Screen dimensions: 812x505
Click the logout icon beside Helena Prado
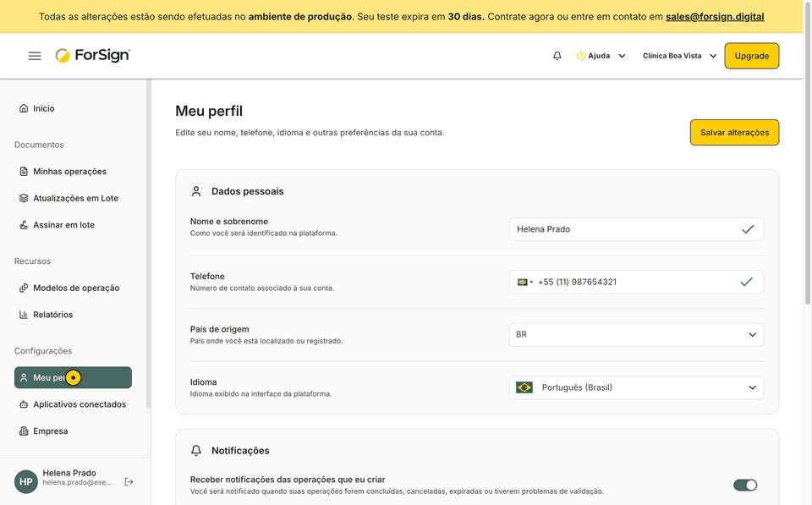[129, 482]
